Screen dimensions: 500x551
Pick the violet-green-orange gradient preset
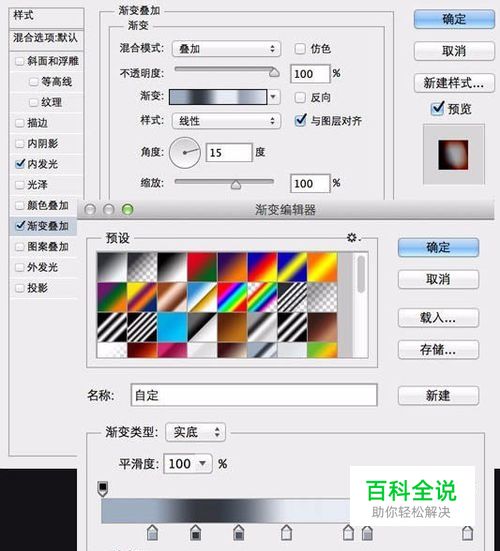(x=112, y=297)
